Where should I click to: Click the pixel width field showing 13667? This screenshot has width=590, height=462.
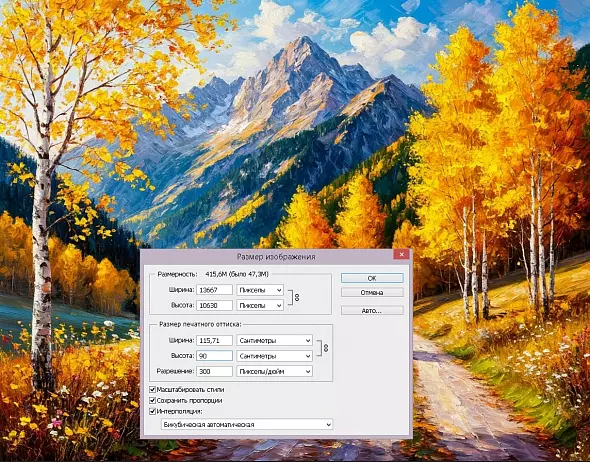pos(214,290)
